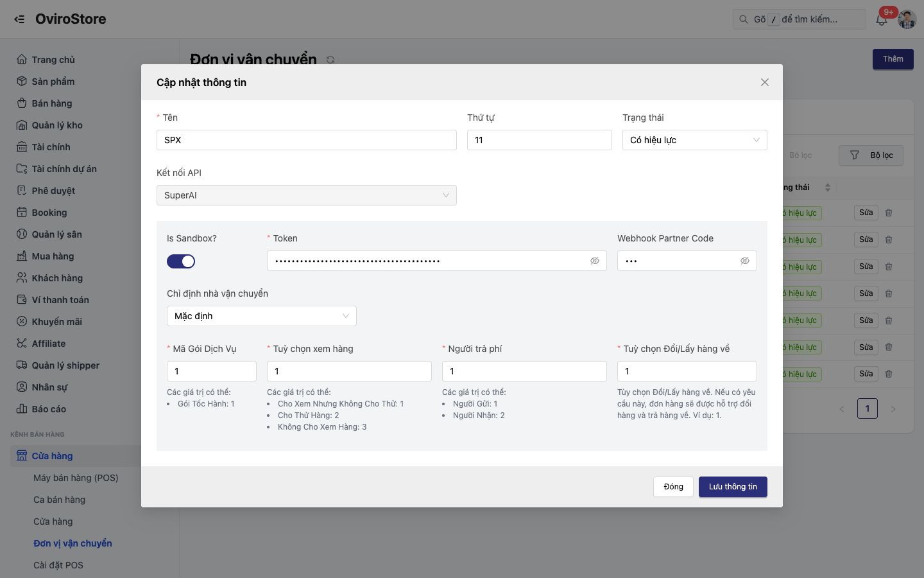Click the user avatar in the header
This screenshot has width=924, height=578.
point(907,19)
